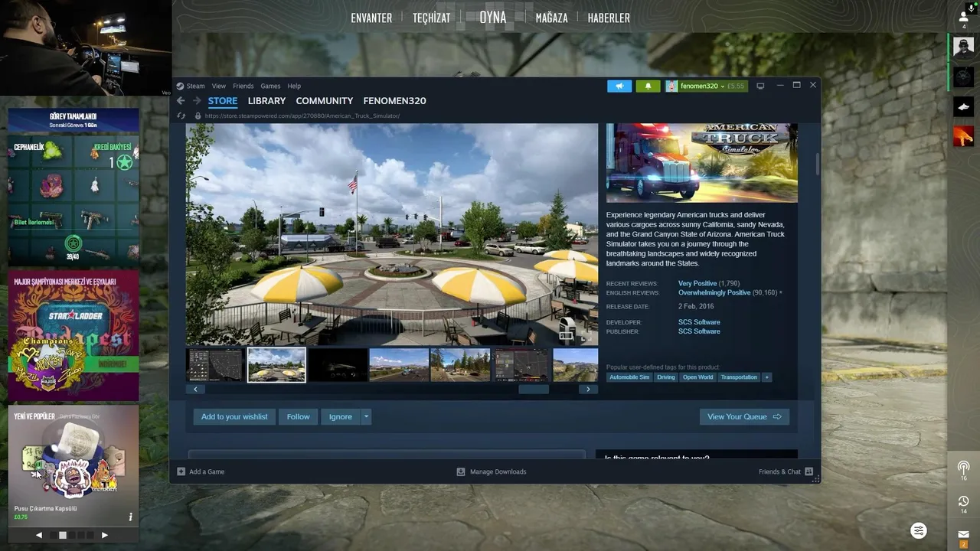Open CS broadcast antenna icon

[963, 467]
